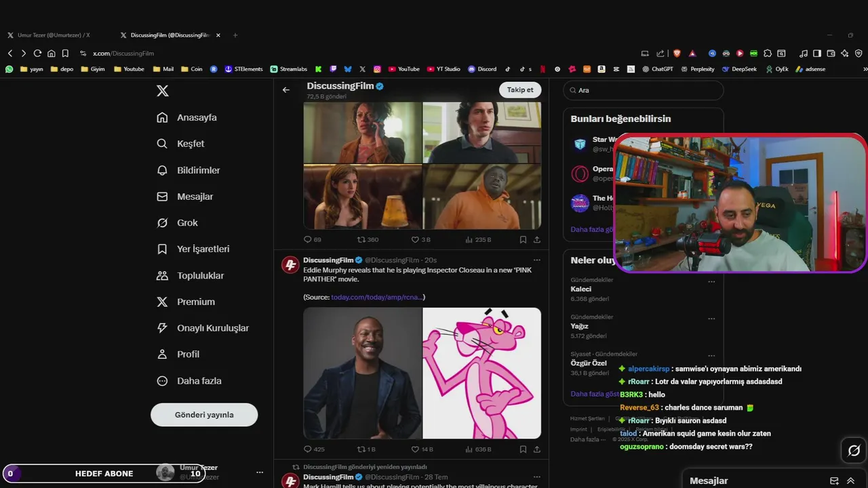The width and height of the screenshot is (868, 488).
Task: Open the Giyim bookmarks folder
Action: coord(93,69)
